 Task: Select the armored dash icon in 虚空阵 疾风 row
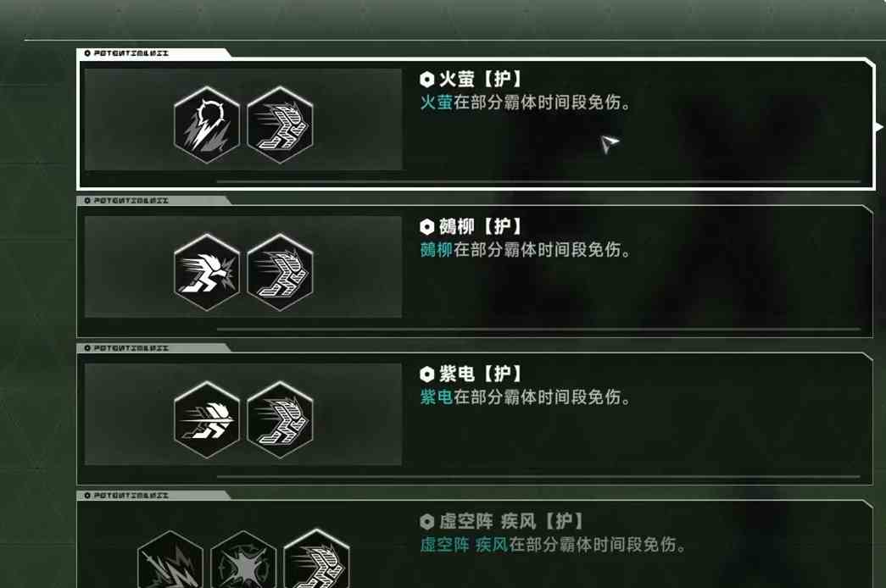tap(316, 559)
